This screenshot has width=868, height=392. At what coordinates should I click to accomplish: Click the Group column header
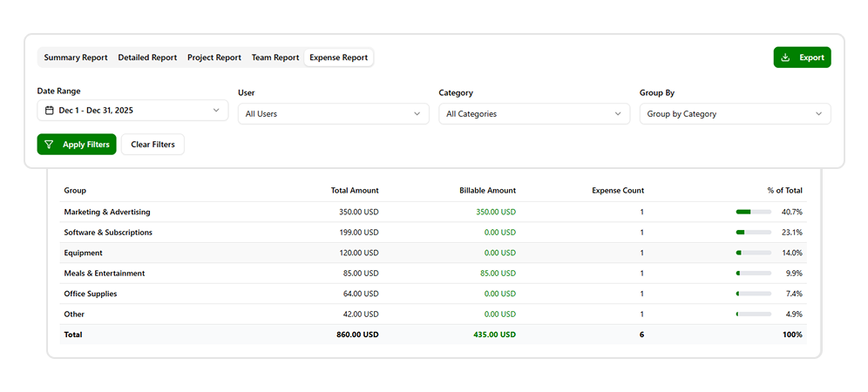75,191
